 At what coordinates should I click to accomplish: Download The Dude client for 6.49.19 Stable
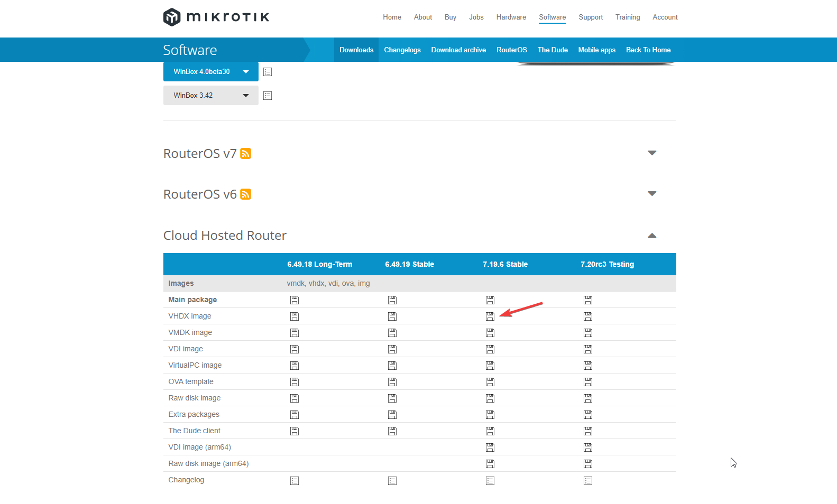click(x=392, y=431)
